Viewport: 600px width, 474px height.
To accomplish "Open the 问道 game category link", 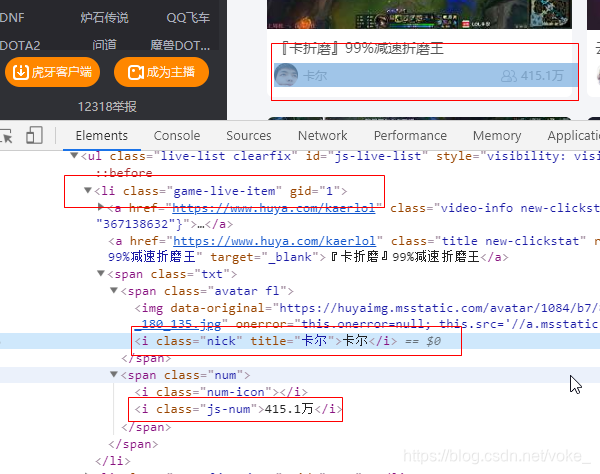I will click(104, 45).
